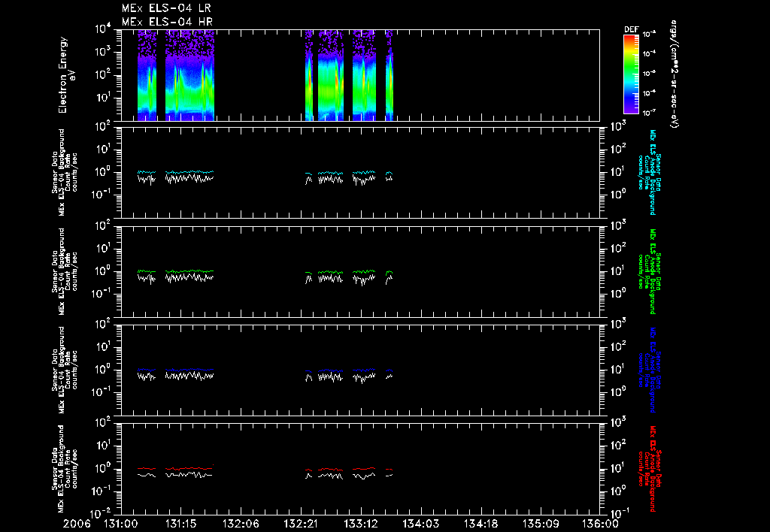Select the 'MEx ELS-04 LR' title text
This screenshot has width=770, height=532.
(x=166, y=8)
